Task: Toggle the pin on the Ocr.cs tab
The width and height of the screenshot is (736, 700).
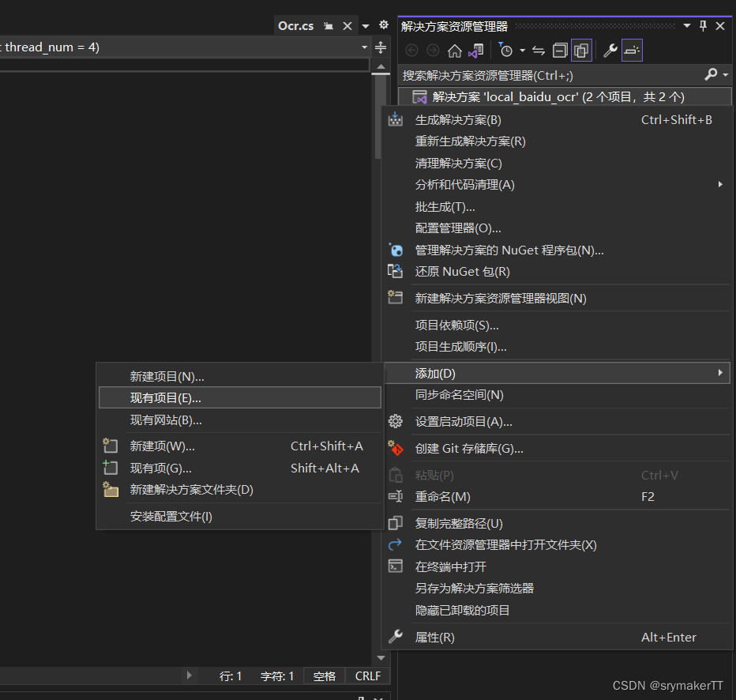Action: coord(329,26)
